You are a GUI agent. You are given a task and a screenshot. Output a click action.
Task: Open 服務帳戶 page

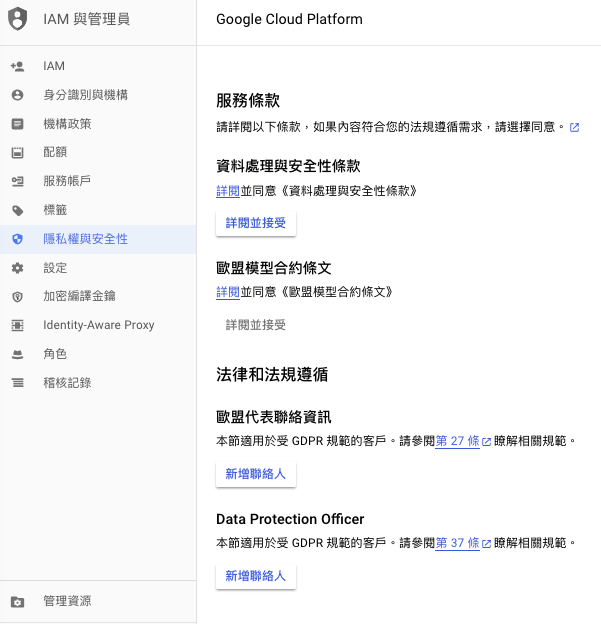[x=98, y=181]
